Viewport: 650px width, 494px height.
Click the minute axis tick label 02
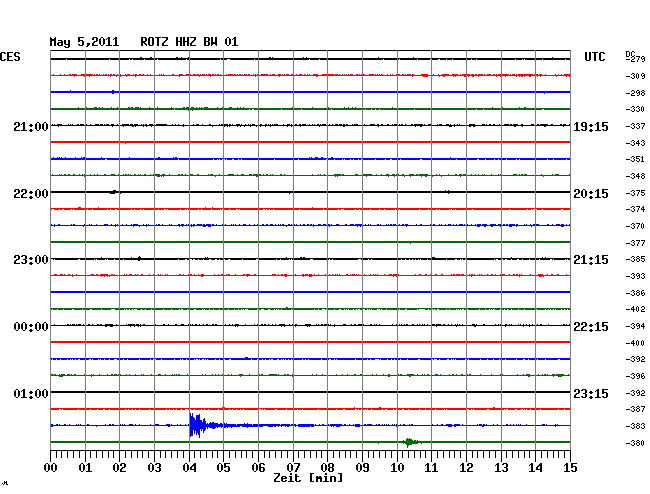[x=119, y=468]
